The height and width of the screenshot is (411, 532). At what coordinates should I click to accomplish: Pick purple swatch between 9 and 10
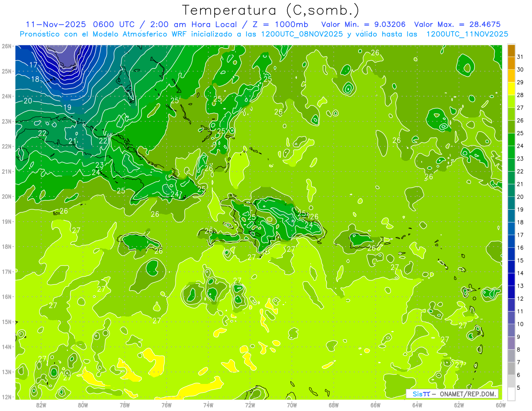(511, 330)
